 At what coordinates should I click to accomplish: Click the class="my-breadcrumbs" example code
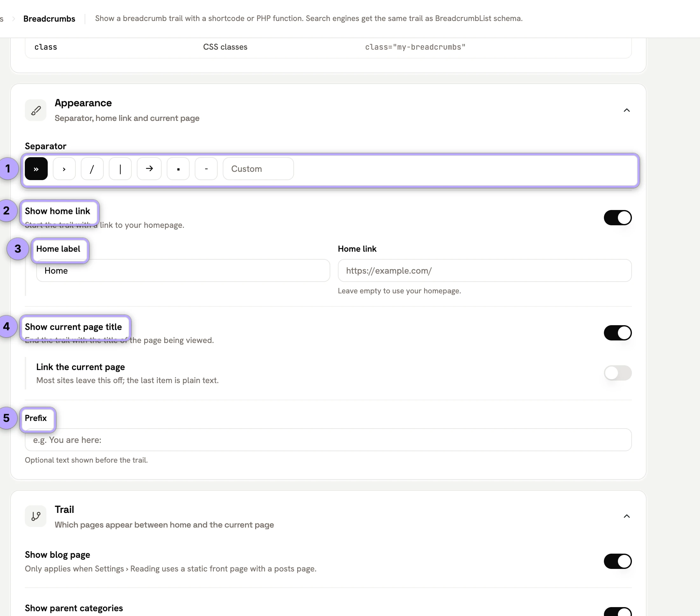[415, 47]
